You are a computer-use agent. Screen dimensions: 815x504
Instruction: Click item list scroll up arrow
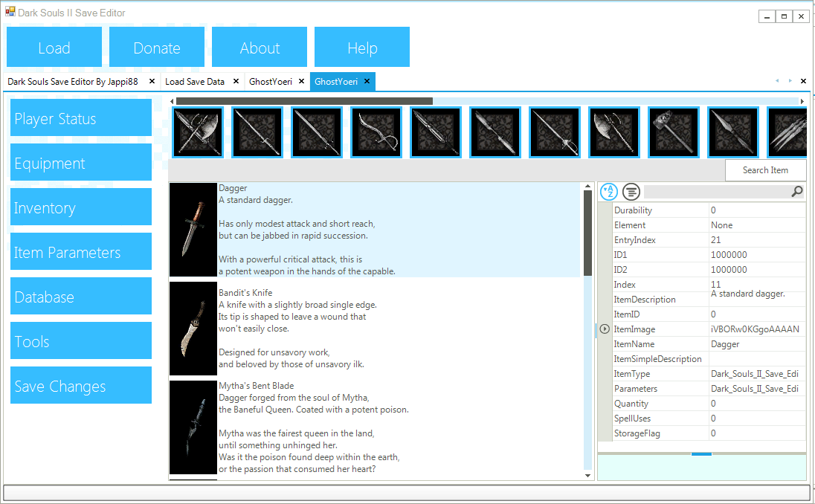[588, 186]
